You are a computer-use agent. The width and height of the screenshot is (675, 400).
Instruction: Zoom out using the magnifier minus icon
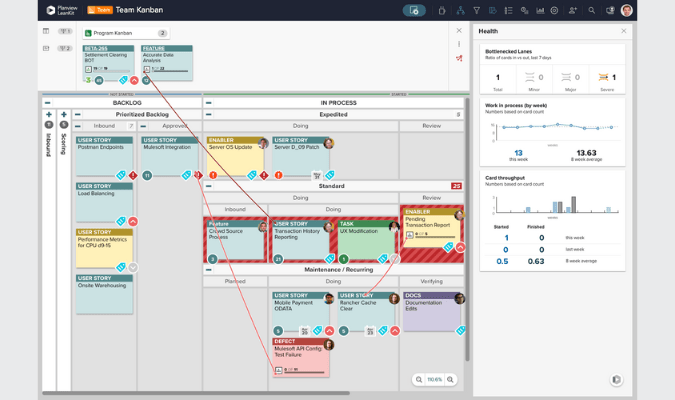(x=419, y=380)
